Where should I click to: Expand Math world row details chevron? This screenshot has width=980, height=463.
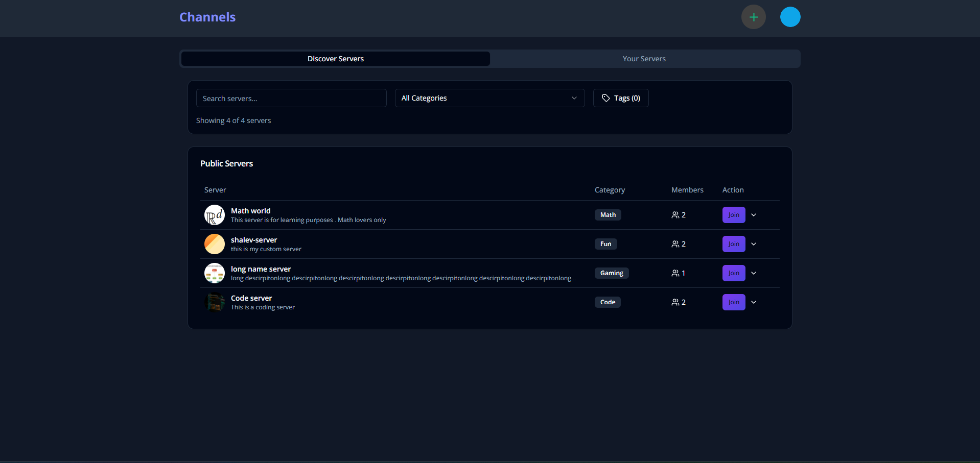point(754,215)
